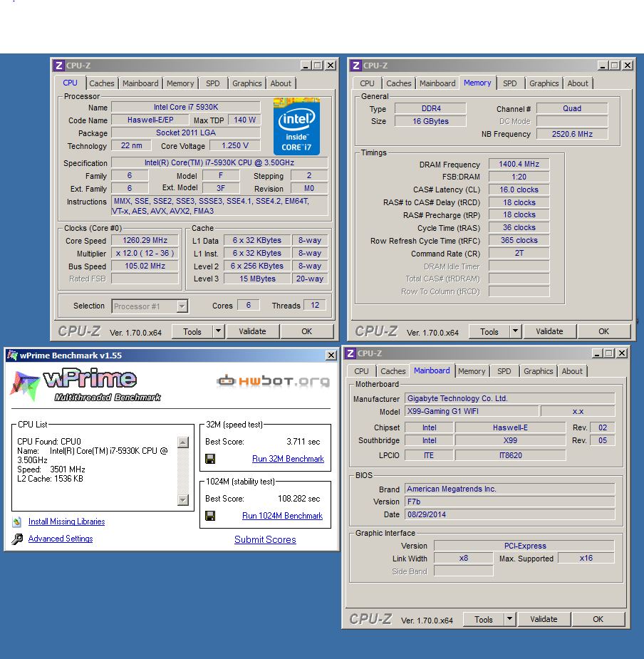Click the CAS# Latency value 16.0 clocks
The width and height of the screenshot is (644, 659).
point(519,190)
